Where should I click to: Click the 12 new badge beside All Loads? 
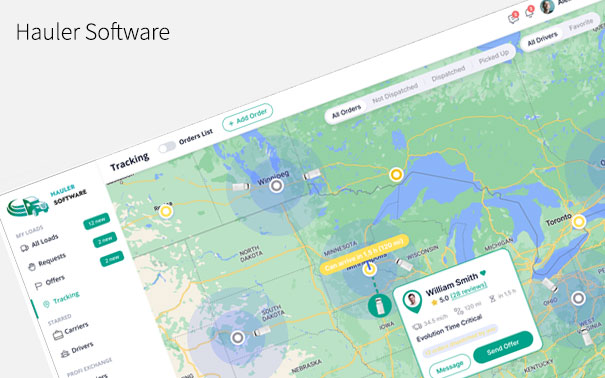[x=96, y=221]
